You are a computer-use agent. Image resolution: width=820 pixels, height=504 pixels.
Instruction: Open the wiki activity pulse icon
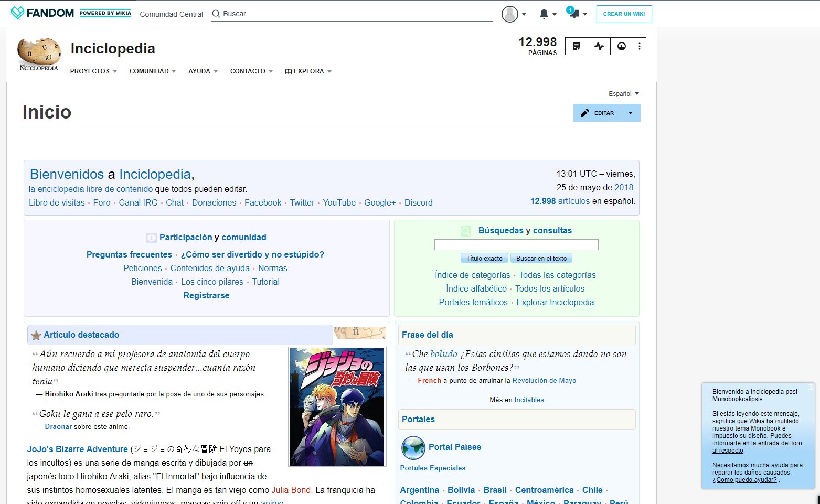[x=599, y=46]
